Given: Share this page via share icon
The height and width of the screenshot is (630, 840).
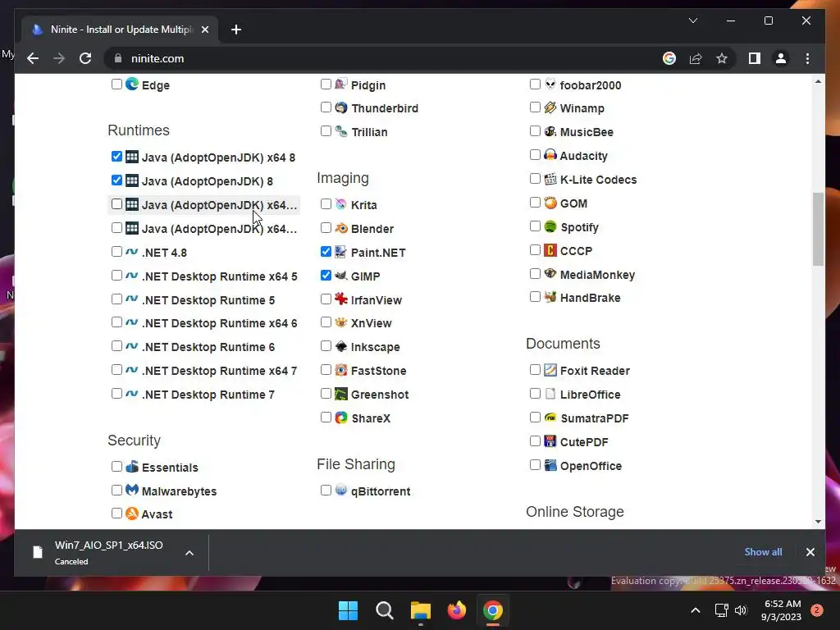Looking at the screenshot, I should pyautogui.click(x=696, y=58).
